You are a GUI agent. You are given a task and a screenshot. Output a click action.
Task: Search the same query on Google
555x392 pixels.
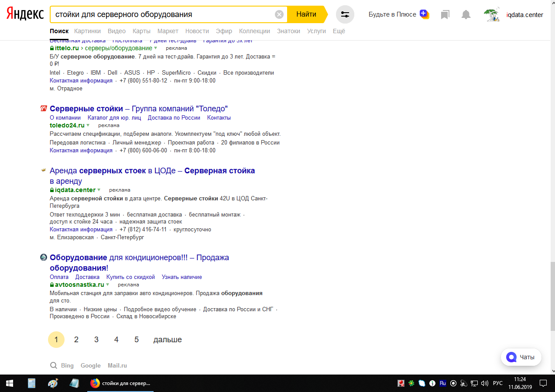[x=91, y=365]
